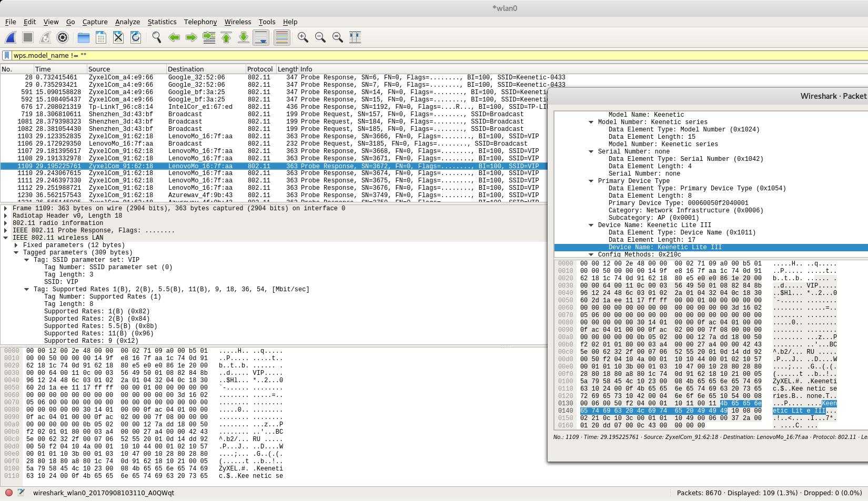The image size is (868, 501).
Task: Sort packets by Protocol column header
Action: tap(260, 69)
